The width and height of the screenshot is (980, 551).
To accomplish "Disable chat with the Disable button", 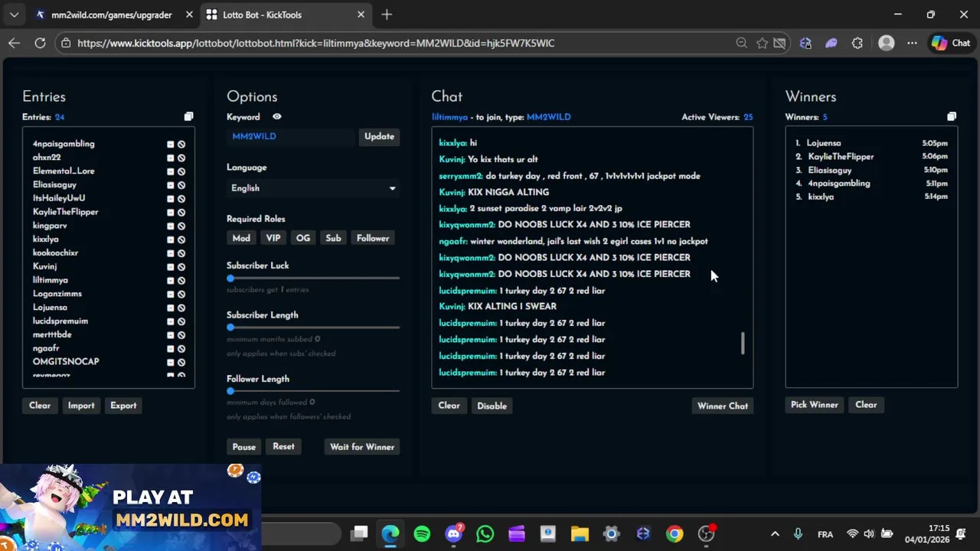I will tap(492, 406).
